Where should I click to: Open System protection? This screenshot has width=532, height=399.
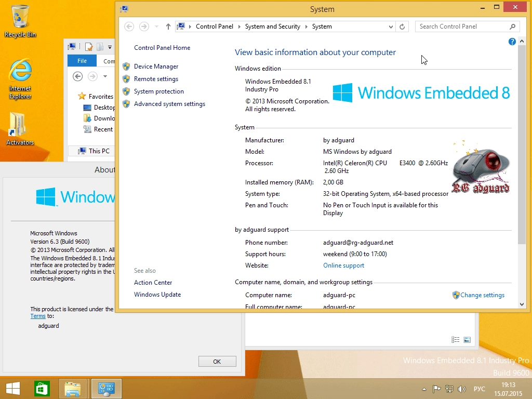[159, 91]
